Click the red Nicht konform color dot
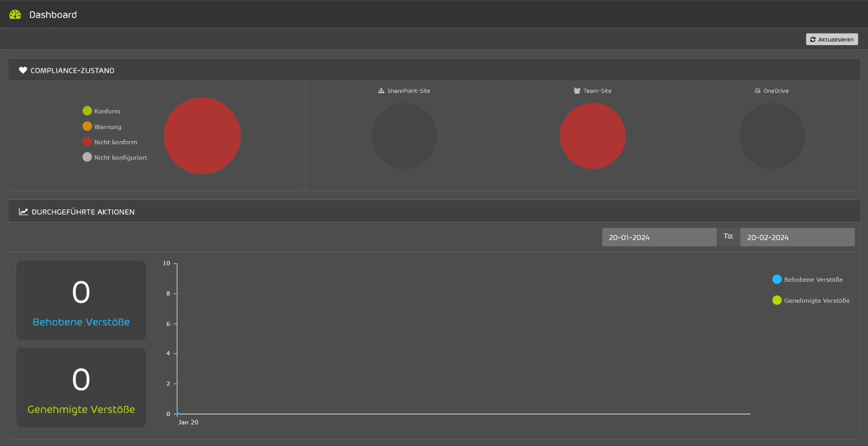The width and height of the screenshot is (868, 446). pos(87,142)
